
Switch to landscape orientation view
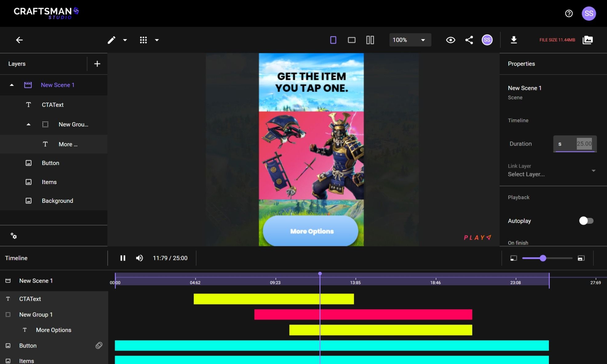tap(352, 40)
